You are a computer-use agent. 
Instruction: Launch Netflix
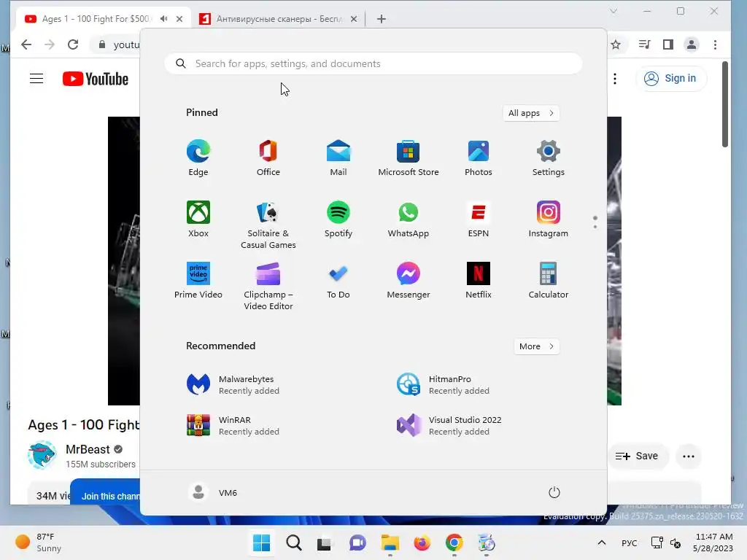tap(479, 280)
